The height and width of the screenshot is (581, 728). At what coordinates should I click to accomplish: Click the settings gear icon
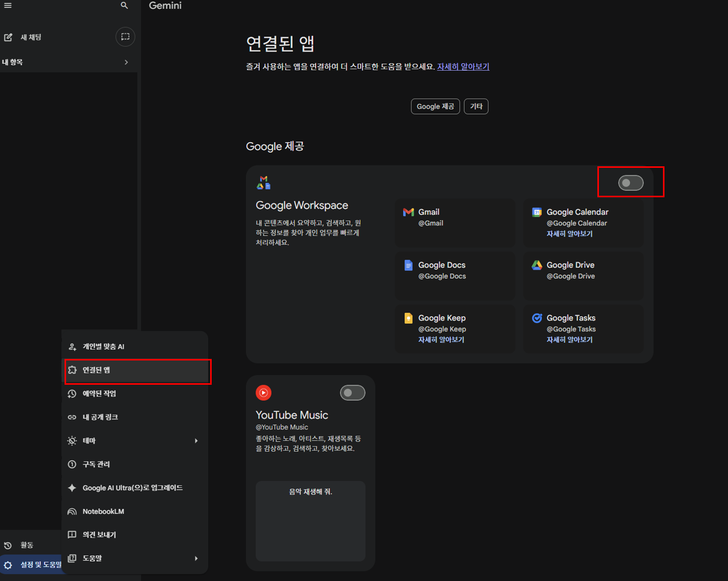coord(8,565)
